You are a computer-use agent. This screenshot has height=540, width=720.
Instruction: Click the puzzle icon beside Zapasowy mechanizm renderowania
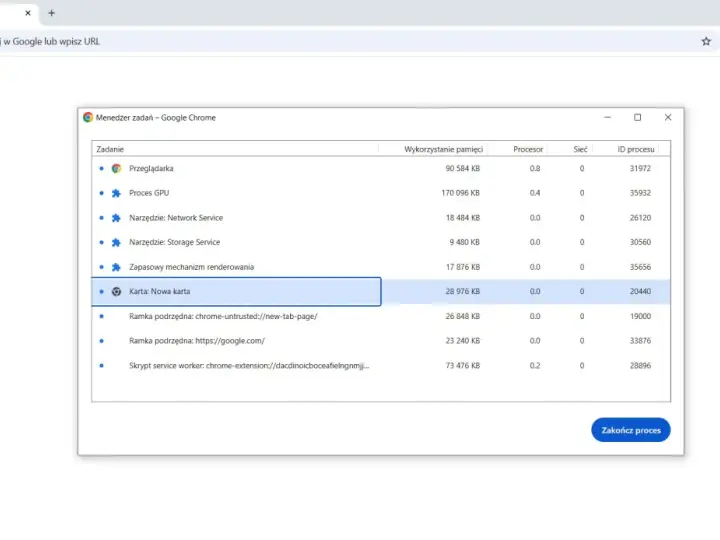(116, 267)
